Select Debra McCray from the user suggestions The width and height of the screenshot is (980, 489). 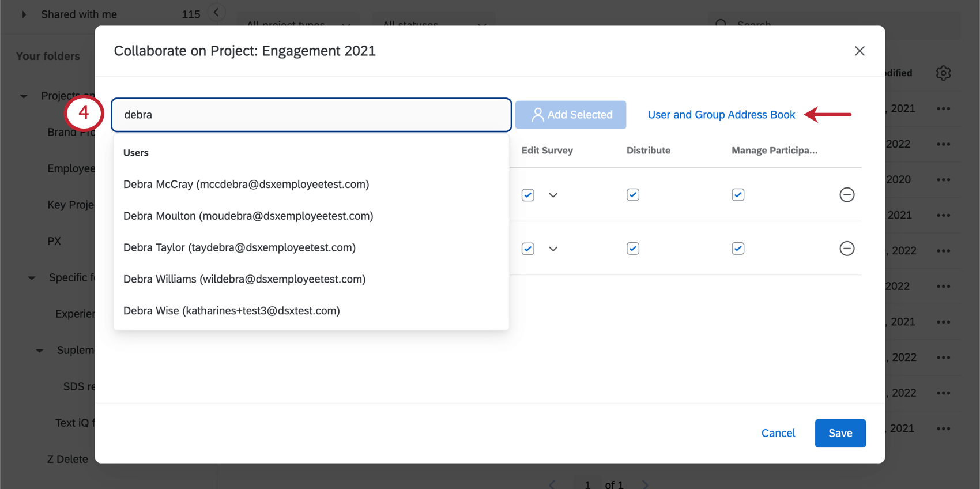click(246, 185)
